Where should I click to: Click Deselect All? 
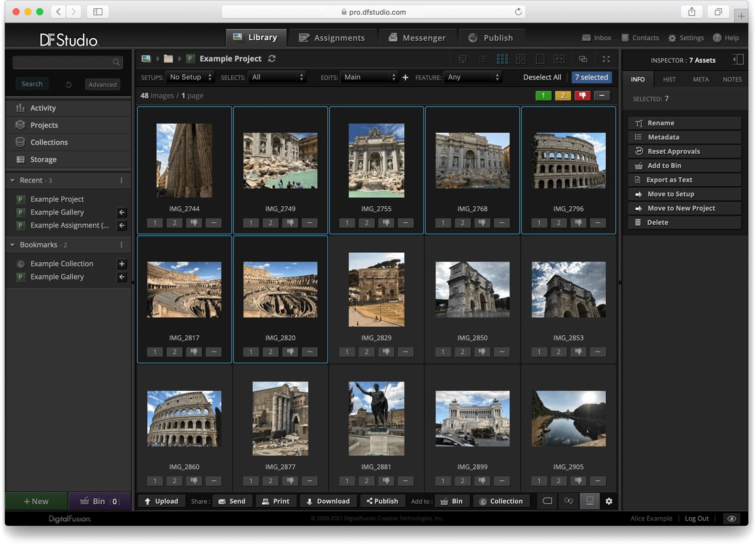click(x=542, y=77)
